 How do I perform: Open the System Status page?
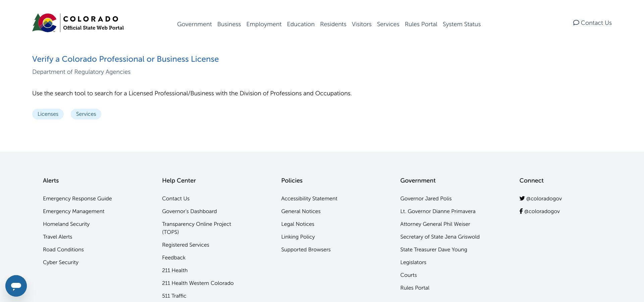pyautogui.click(x=462, y=24)
